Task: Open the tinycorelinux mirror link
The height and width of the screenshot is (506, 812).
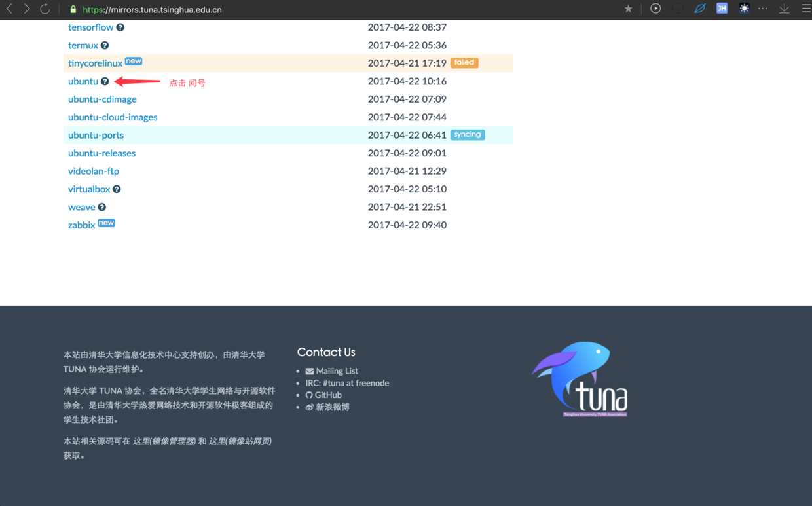Action: click(95, 63)
